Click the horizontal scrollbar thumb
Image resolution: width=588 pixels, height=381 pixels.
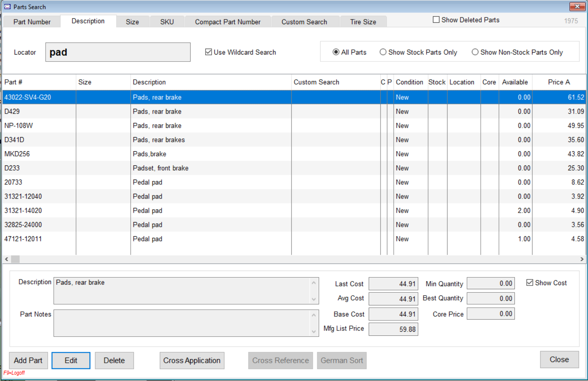click(x=15, y=259)
